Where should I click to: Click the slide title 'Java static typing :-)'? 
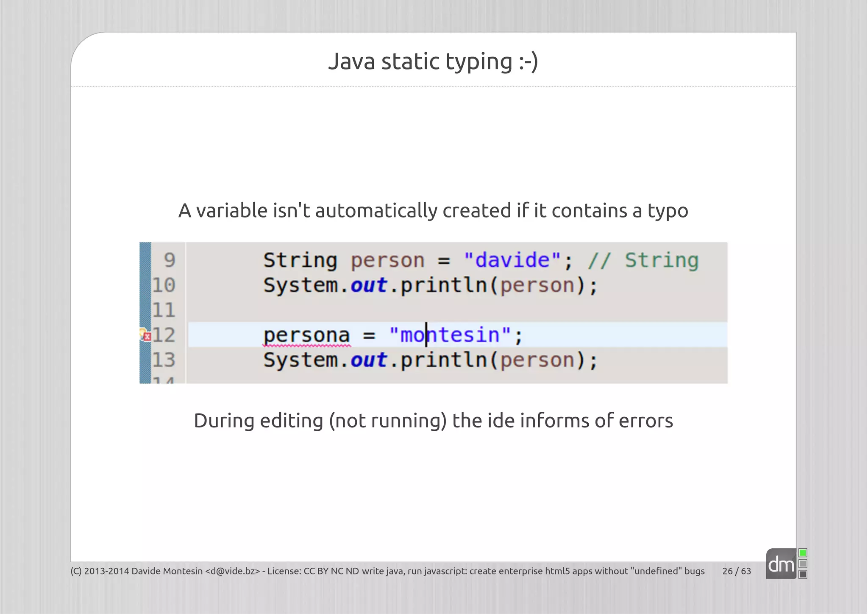coord(433,62)
